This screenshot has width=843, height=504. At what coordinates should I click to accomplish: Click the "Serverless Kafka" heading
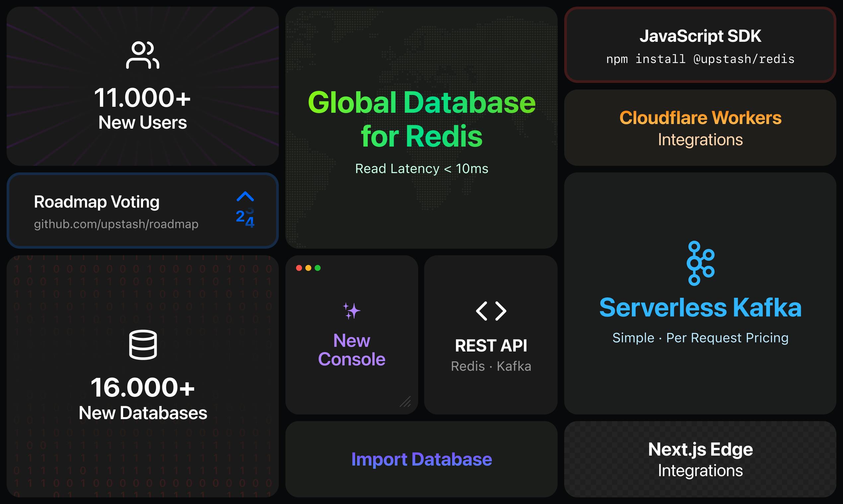700,307
